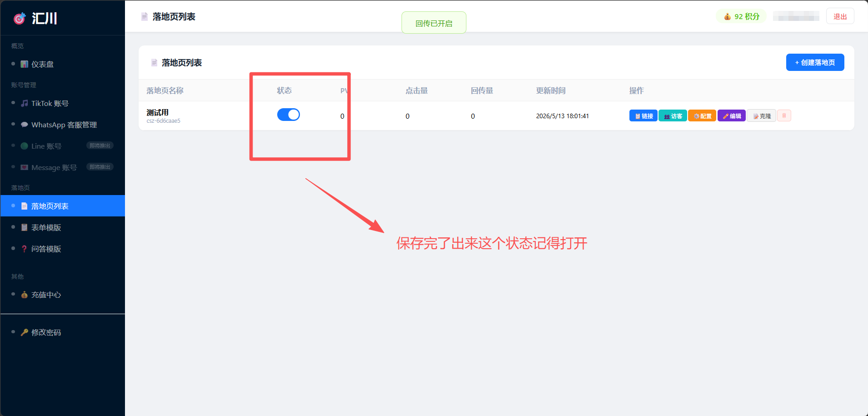Click the 落地页名称 column header
The image size is (868, 416).
(165, 90)
